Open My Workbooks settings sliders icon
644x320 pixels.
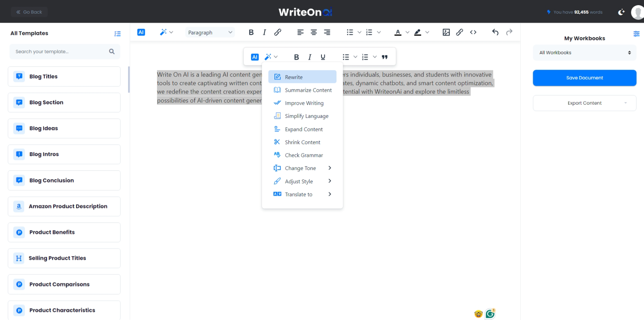(636, 34)
